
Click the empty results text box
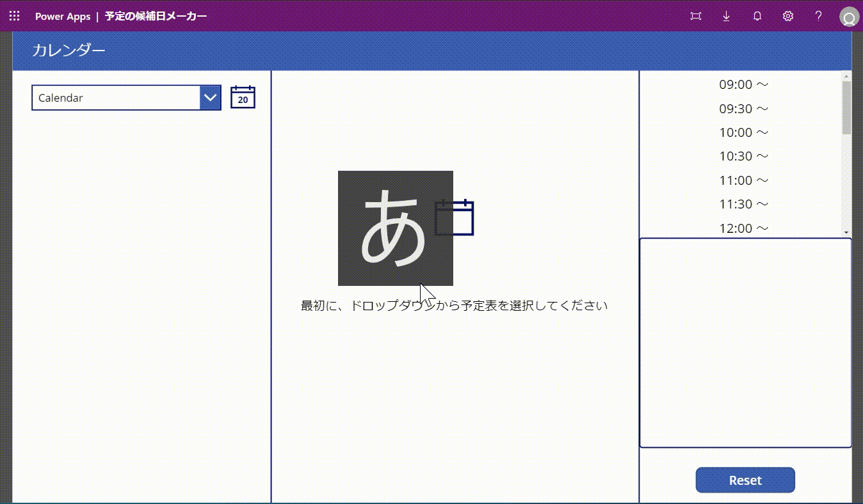click(745, 342)
